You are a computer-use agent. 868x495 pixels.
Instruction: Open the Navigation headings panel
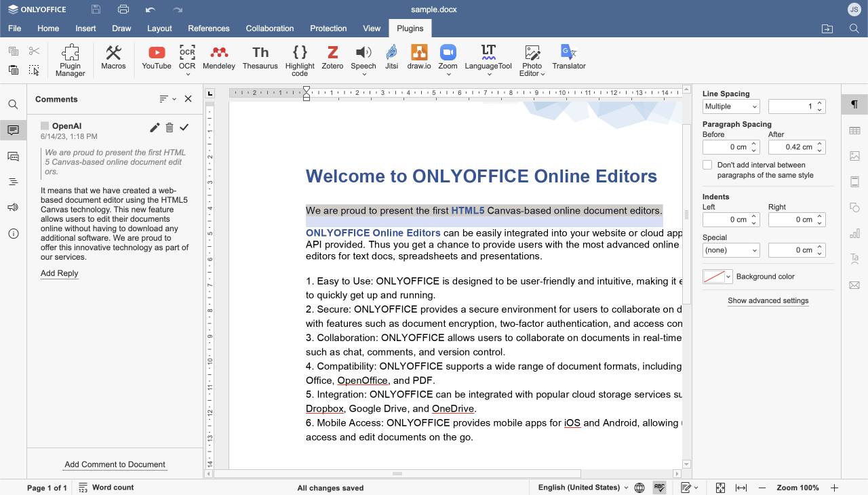click(x=13, y=182)
